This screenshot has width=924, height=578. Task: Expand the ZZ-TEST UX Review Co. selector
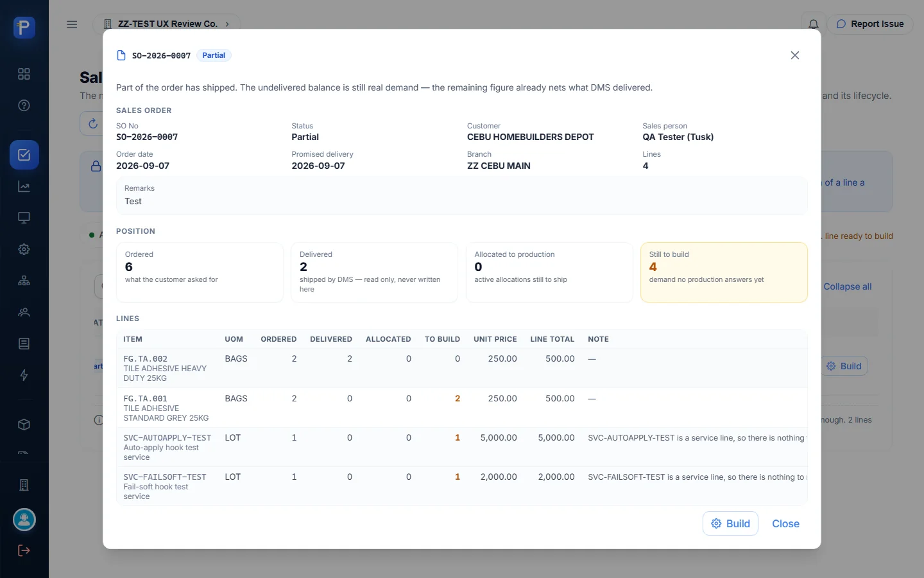click(167, 24)
